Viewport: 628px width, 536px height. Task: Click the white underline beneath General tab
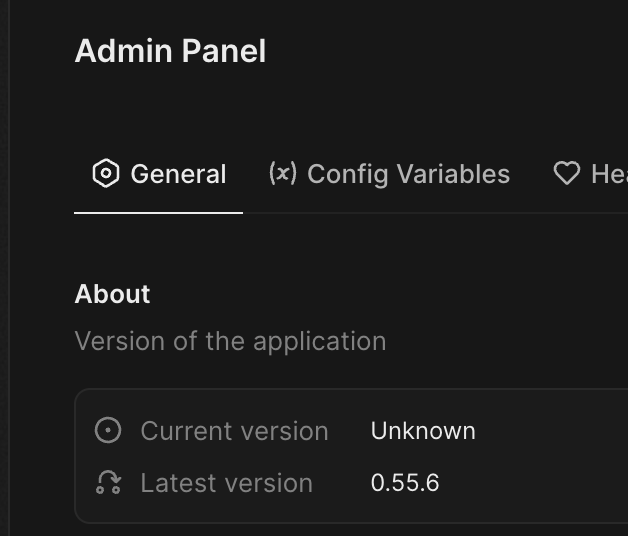coord(159,213)
